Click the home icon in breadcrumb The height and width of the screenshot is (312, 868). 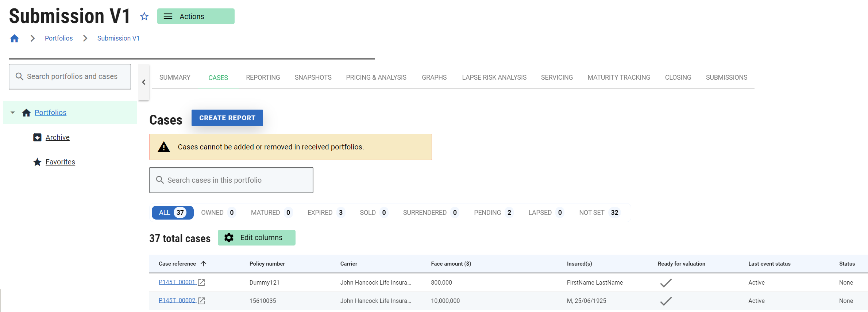(15, 38)
